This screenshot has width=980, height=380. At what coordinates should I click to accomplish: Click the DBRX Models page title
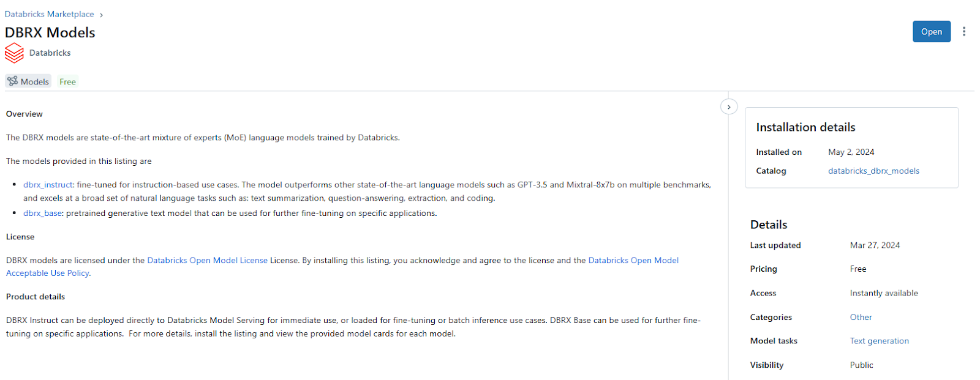[50, 32]
